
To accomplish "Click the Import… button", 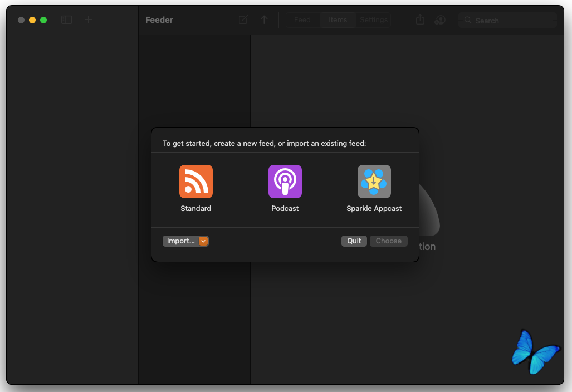I will (x=185, y=241).
